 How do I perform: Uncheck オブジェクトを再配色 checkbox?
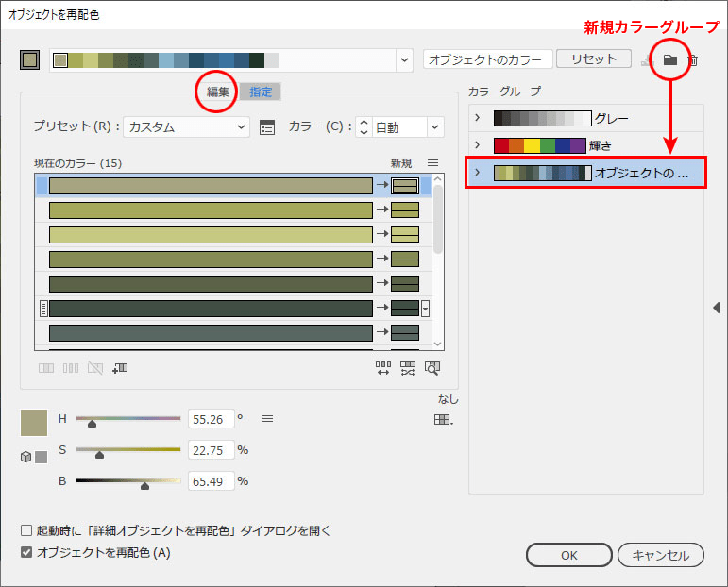26,553
